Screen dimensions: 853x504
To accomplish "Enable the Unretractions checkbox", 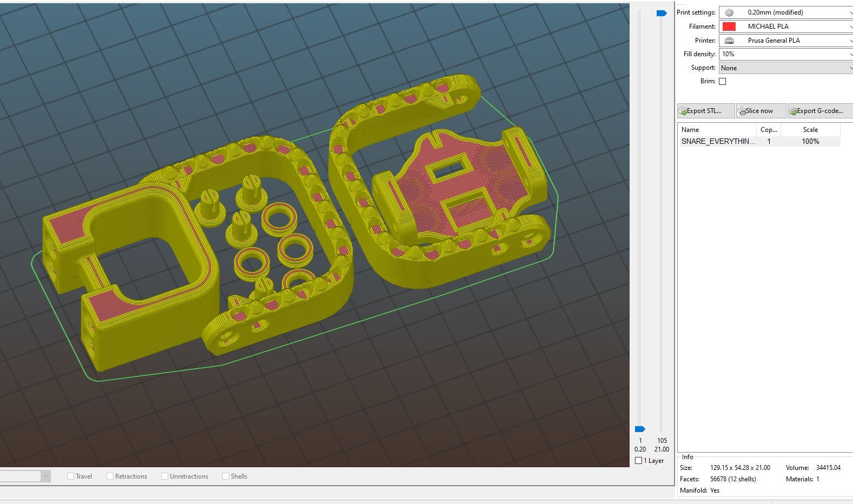I will (x=164, y=476).
